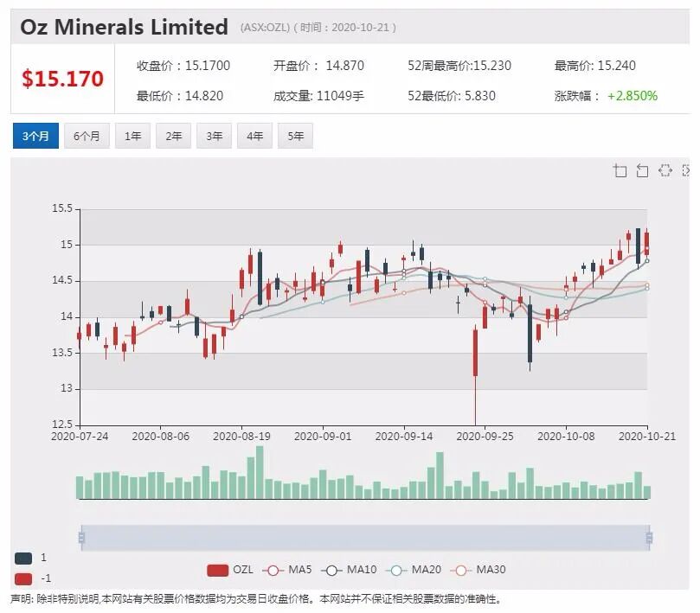700x613 pixels.
Task: Click the big price $15.170
Action: [62, 79]
